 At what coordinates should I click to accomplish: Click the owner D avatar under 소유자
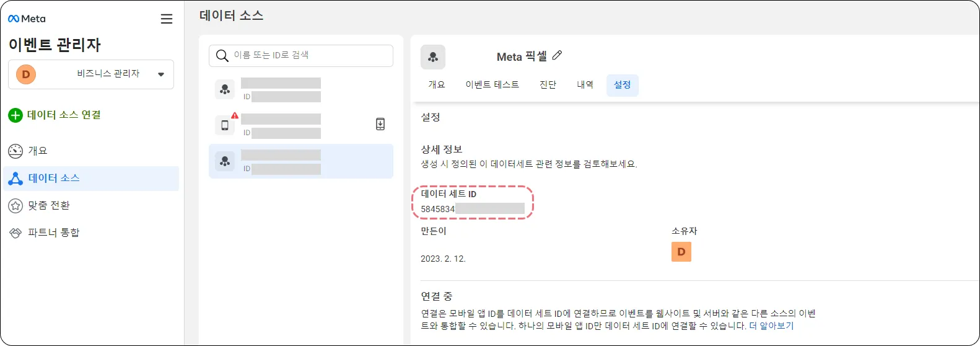(681, 252)
